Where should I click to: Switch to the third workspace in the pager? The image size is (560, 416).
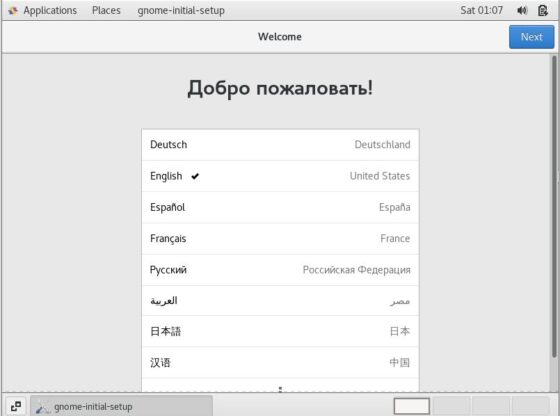click(x=491, y=406)
